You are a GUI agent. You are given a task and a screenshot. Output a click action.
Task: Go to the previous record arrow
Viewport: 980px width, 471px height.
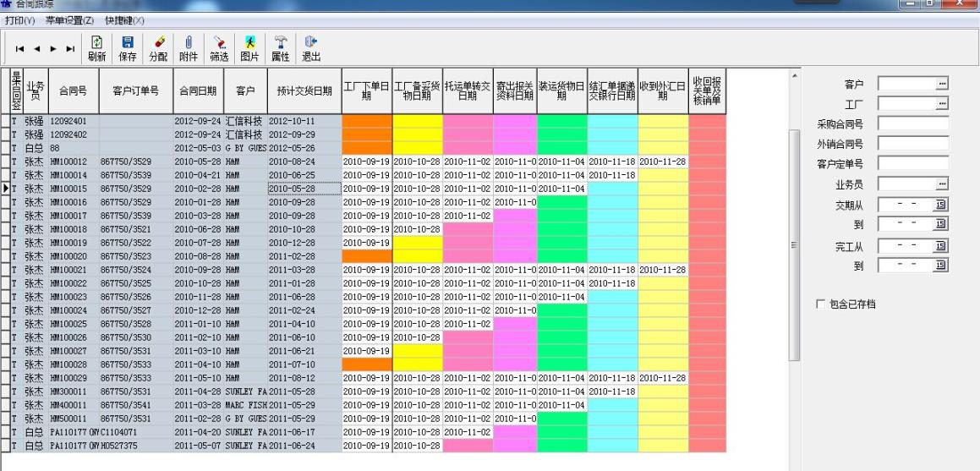[37, 49]
